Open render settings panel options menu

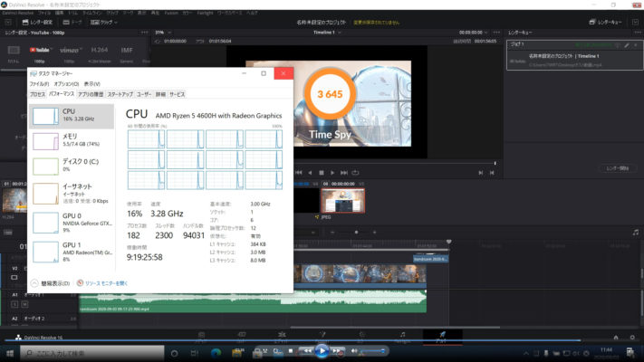[x=145, y=32]
